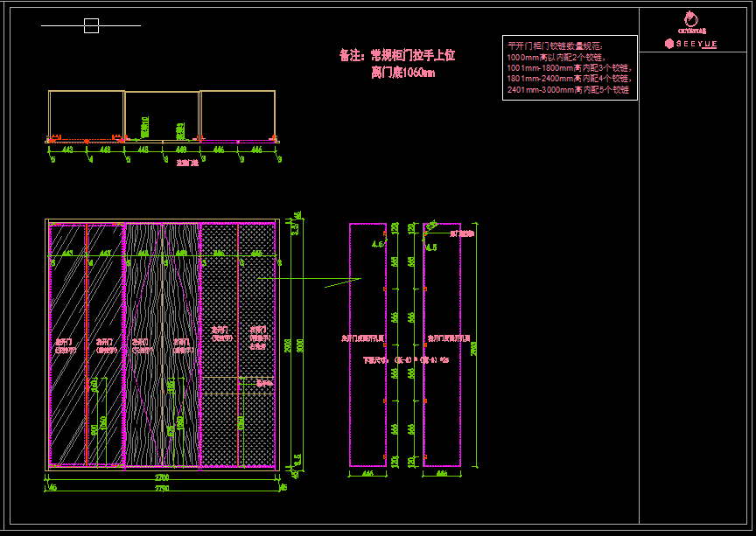The height and width of the screenshot is (536, 756).
Task: Click the small square symbol at top left
Action: click(x=91, y=26)
